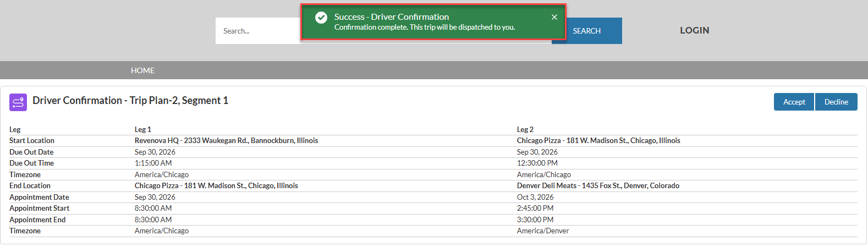Screen dimensions: 868x252
Task: Click appointment start 2:45:00 PM
Action: (535, 209)
